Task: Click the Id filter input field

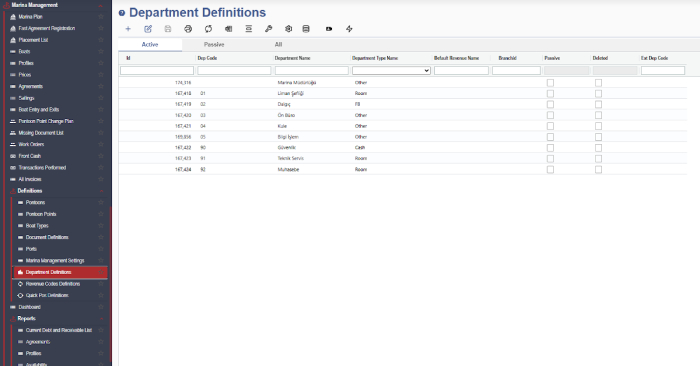Action: (x=157, y=71)
